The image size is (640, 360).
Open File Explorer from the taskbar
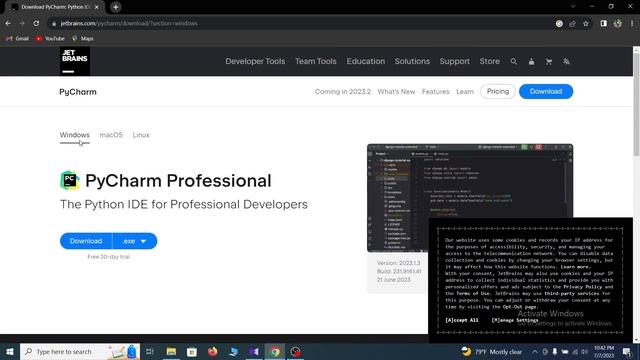(171, 351)
